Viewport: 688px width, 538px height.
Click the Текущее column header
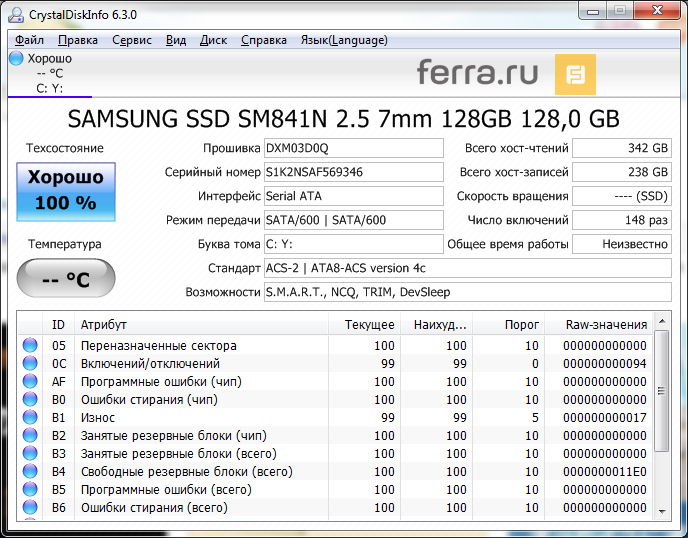pyautogui.click(x=364, y=325)
